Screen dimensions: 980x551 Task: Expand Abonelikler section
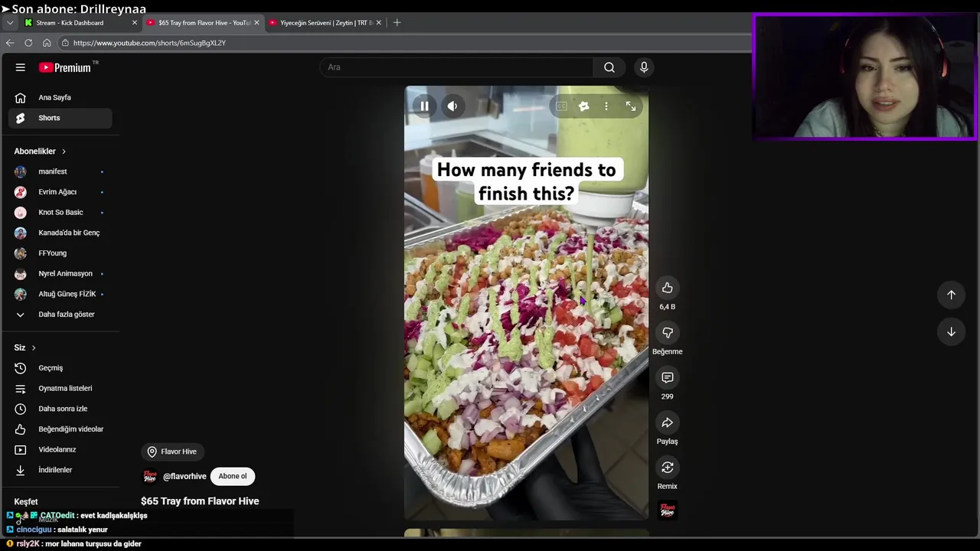pos(40,152)
